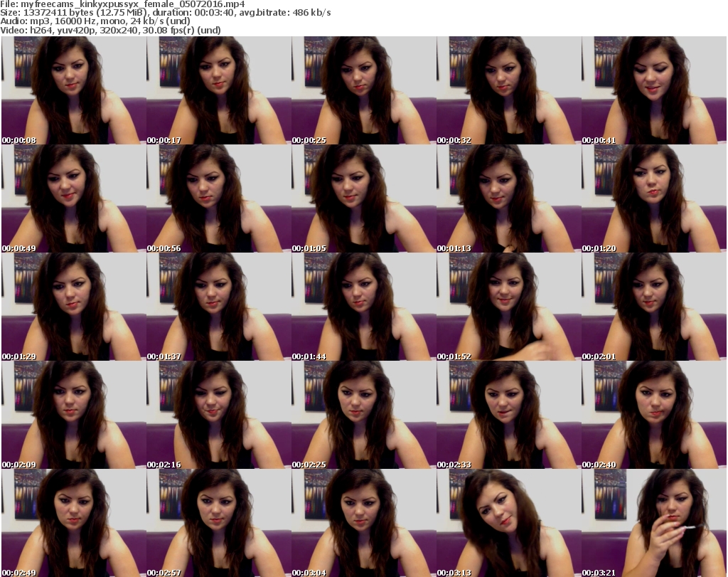Choose the preview frame at 00:02:09
This screenshot has height=577, width=728.
(x=74, y=415)
